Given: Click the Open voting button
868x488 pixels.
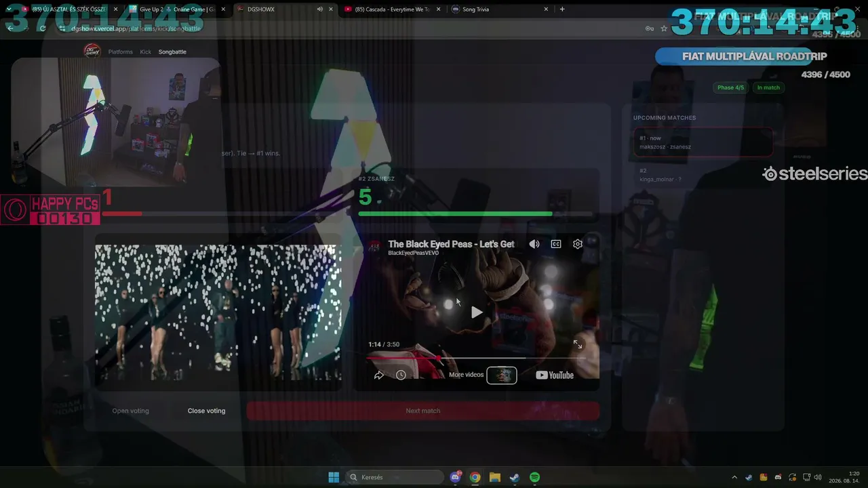Looking at the screenshot, I should point(130,411).
